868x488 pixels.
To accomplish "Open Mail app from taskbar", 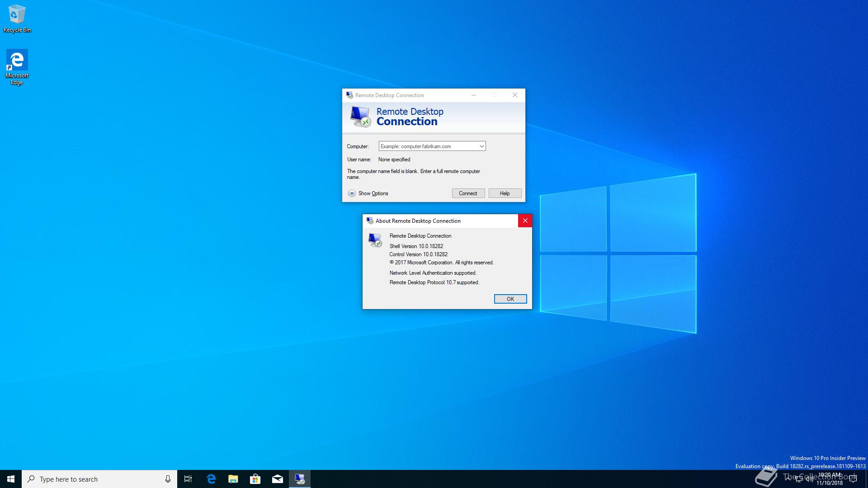I will click(x=278, y=479).
